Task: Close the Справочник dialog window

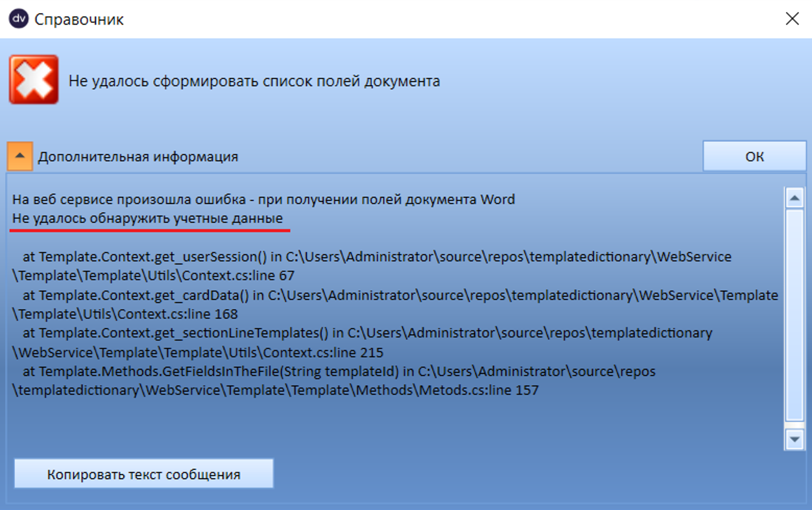Action: (792, 19)
